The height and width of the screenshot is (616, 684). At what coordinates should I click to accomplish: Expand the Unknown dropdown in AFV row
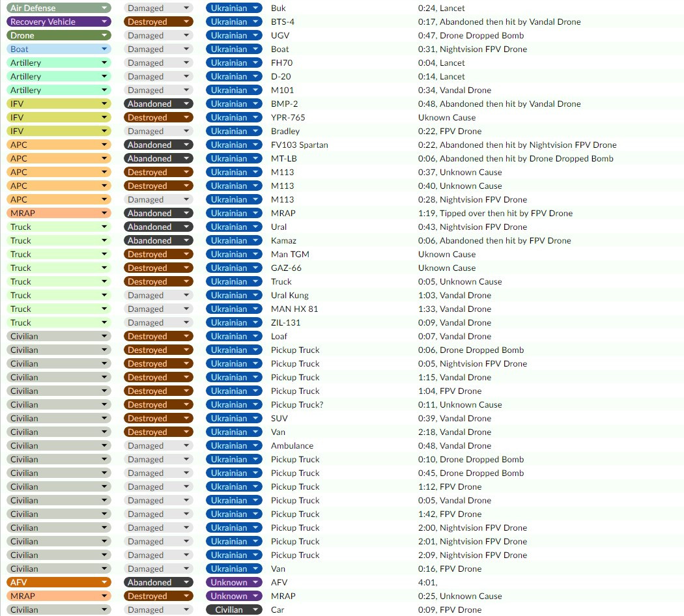coord(235,582)
